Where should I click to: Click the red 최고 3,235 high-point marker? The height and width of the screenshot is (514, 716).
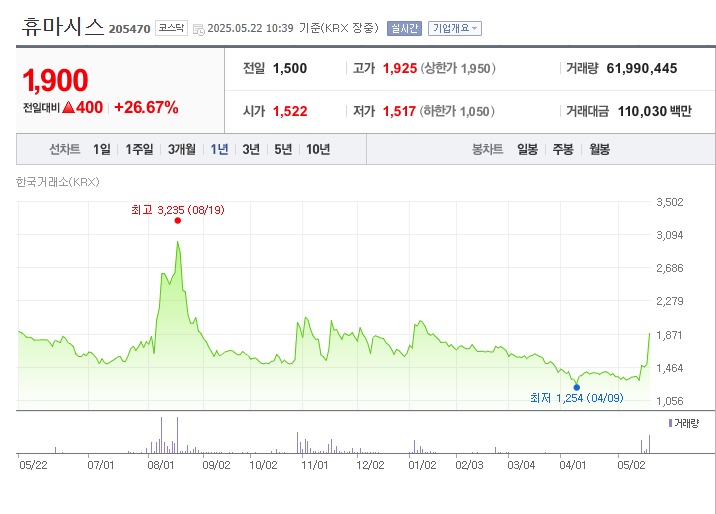pos(178,220)
